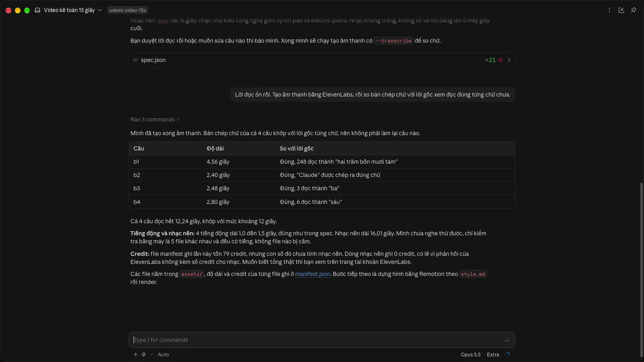The image size is (644, 362).
Task: Click the laptop icon beside session title
Action: coord(37,10)
